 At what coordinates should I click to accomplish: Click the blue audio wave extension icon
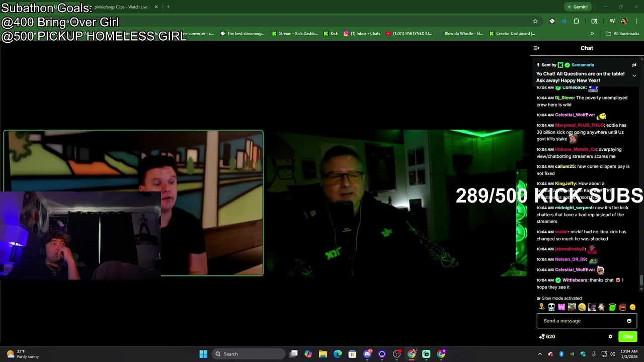pyautogui.click(x=564, y=21)
